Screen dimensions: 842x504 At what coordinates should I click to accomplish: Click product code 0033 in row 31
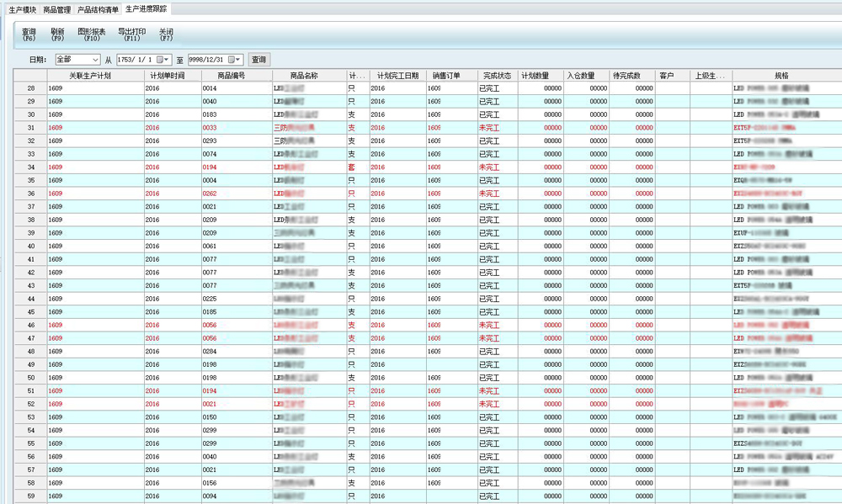210,128
